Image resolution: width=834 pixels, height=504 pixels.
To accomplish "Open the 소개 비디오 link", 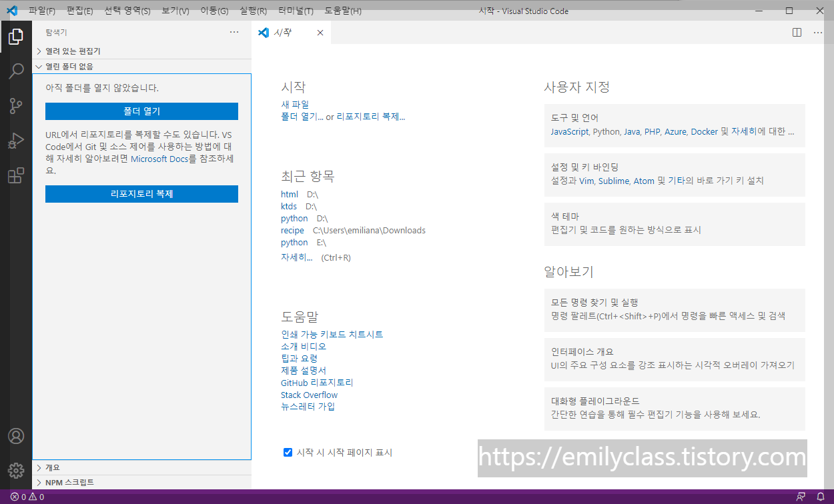I will tap(304, 347).
